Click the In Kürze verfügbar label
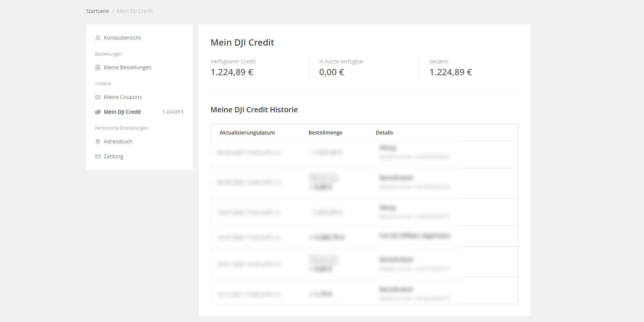644x322 pixels. click(x=341, y=62)
